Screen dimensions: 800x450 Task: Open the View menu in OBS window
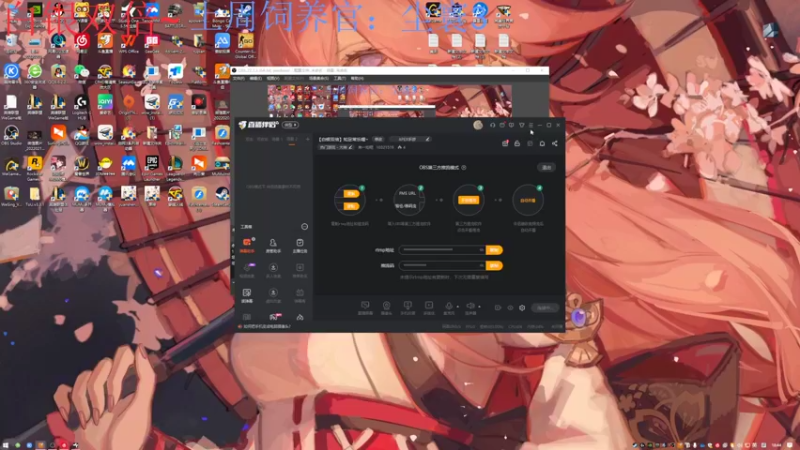point(273,79)
